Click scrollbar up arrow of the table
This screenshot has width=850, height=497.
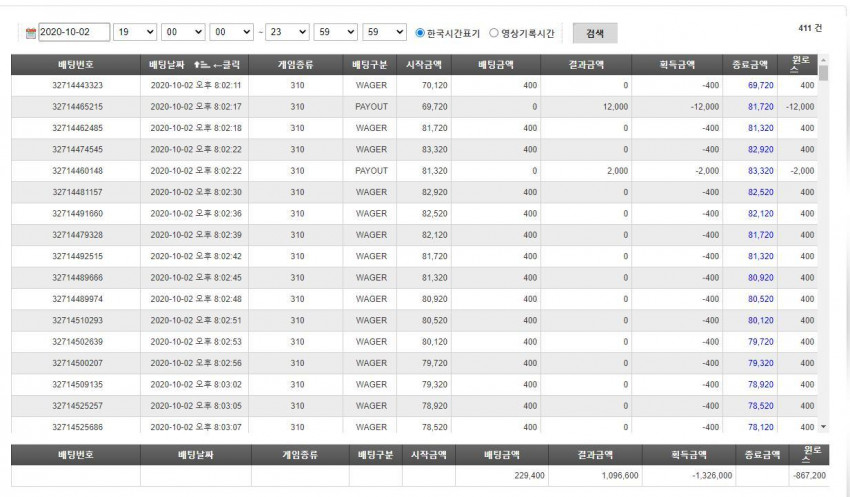click(823, 60)
